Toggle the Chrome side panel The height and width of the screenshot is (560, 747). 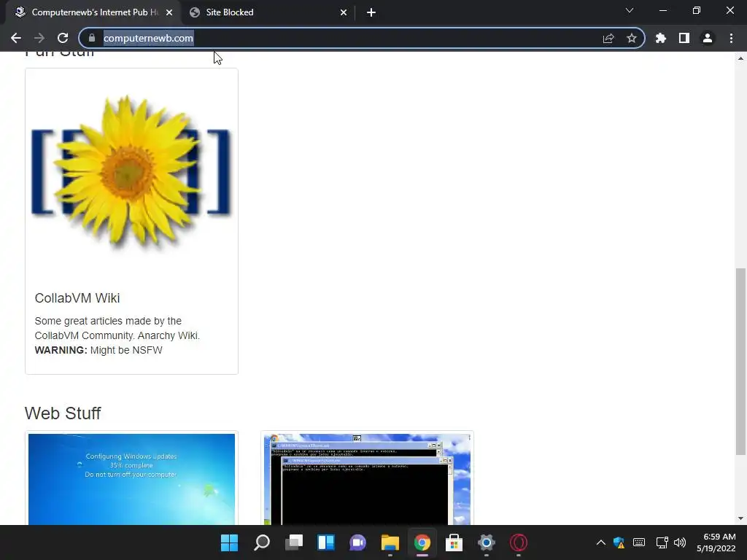tap(684, 38)
